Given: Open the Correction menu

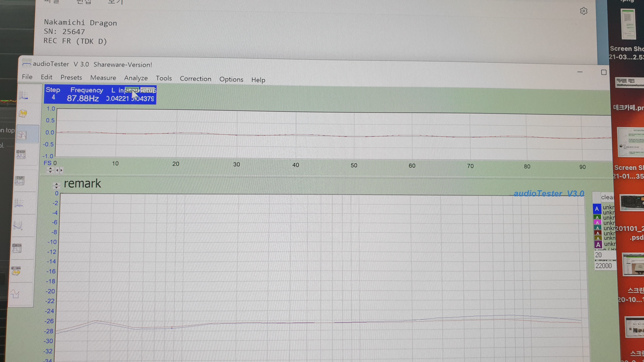Looking at the screenshot, I should [195, 79].
